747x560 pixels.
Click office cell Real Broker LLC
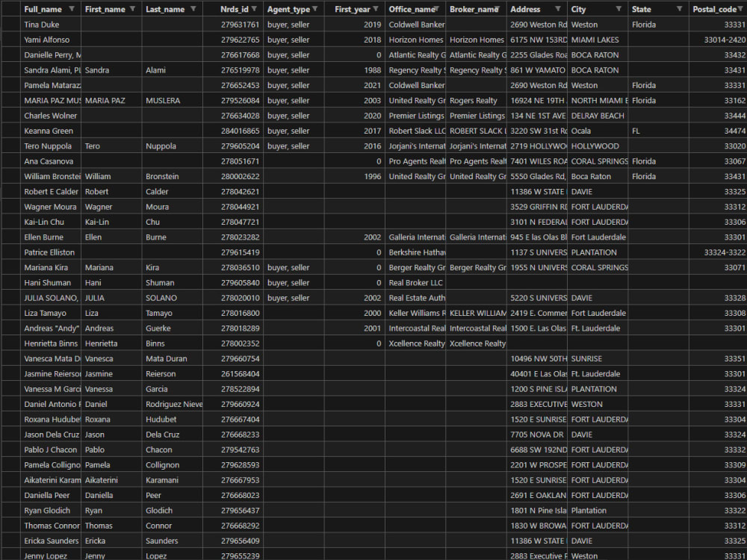415,283
